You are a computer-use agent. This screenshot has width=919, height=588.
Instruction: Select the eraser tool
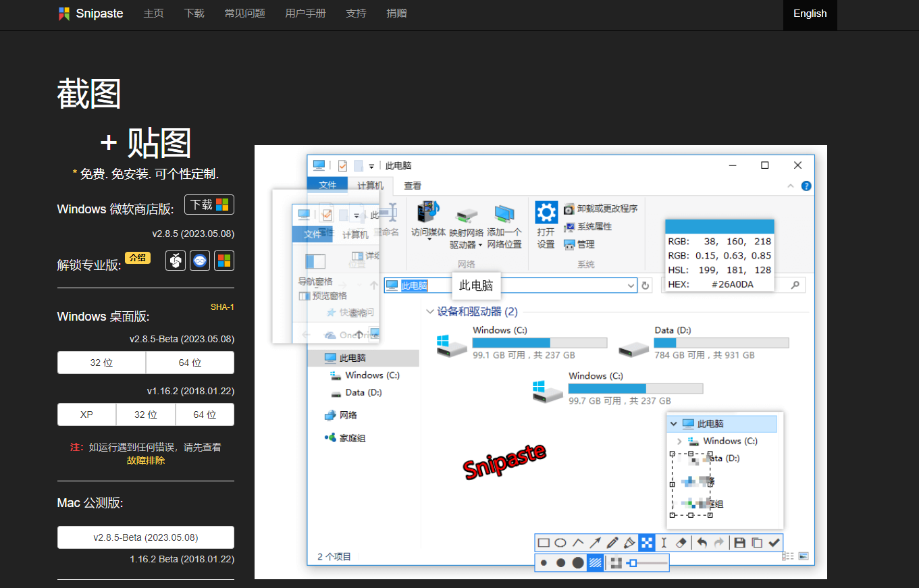click(681, 543)
